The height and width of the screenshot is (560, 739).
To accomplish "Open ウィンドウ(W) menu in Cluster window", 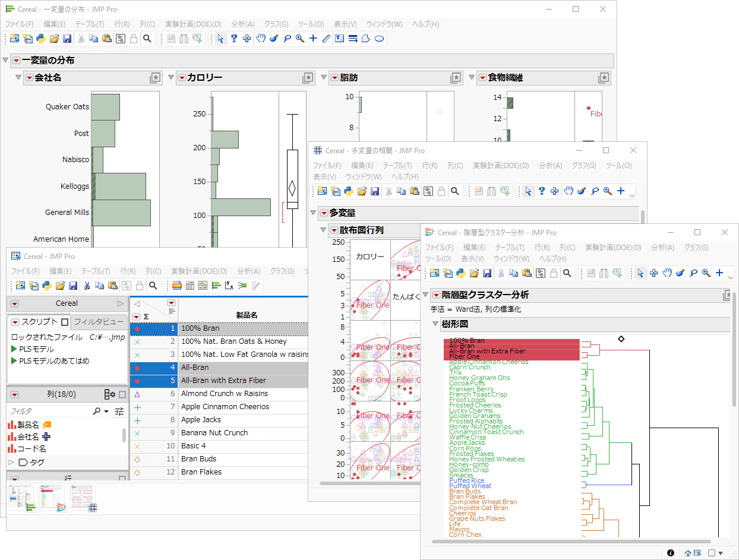I will point(511,259).
